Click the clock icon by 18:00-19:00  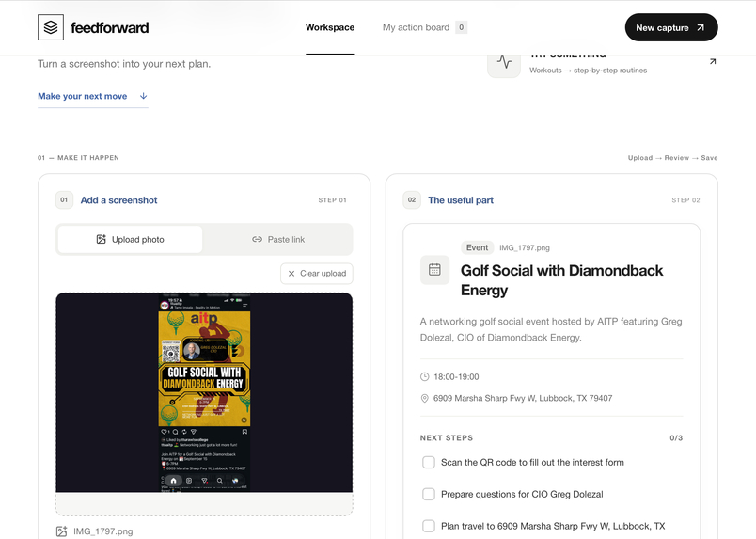coord(425,377)
